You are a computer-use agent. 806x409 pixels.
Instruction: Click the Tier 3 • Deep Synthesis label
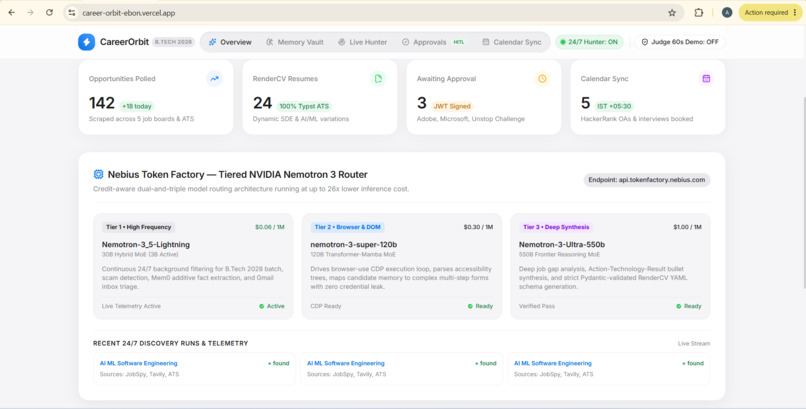point(556,227)
